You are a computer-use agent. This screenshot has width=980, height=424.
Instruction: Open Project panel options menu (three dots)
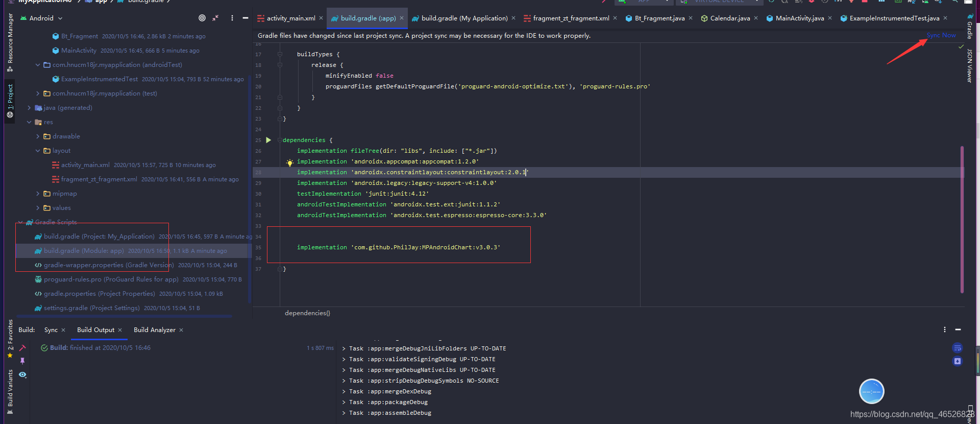232,18
